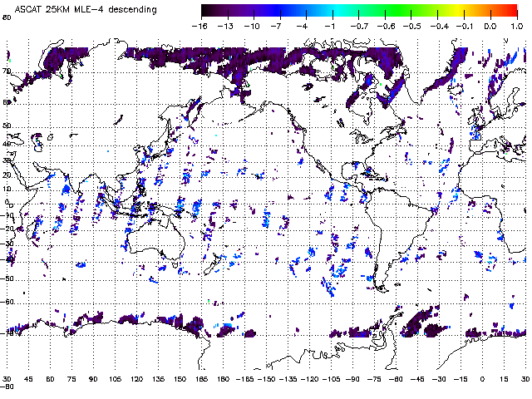Click longitude axis label "120"
This screenshot has width=532, height=399.
[x=136, y=379]
